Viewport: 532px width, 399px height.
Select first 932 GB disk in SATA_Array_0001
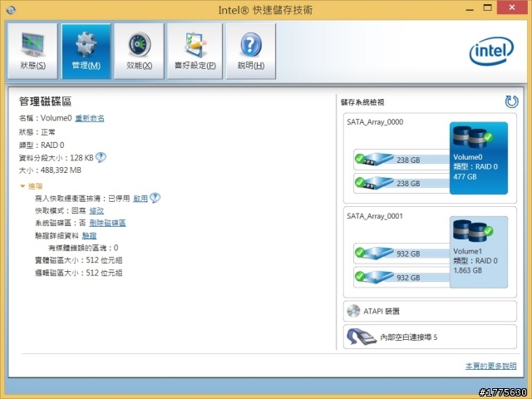click(x=401, y=254)
